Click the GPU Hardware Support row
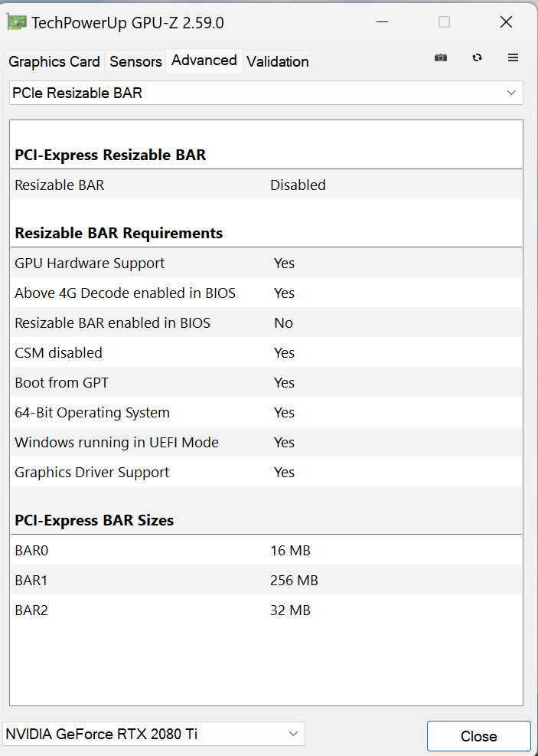 (266, 263)
